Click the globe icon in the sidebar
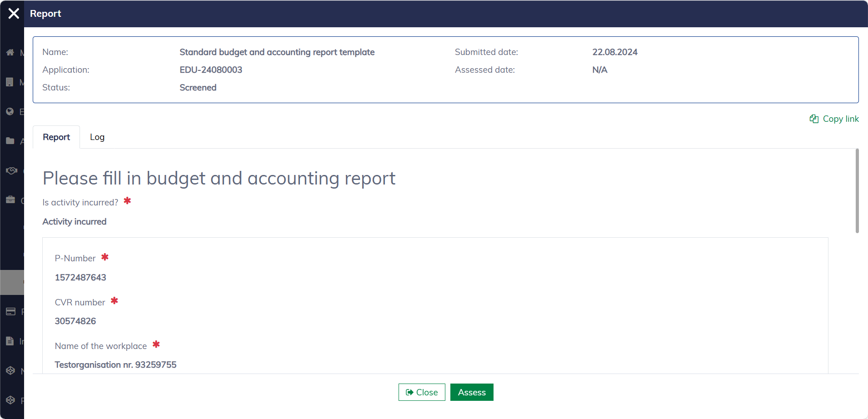Image resolution: width=868 pixels, height=419 pixels. pos(10,112)
